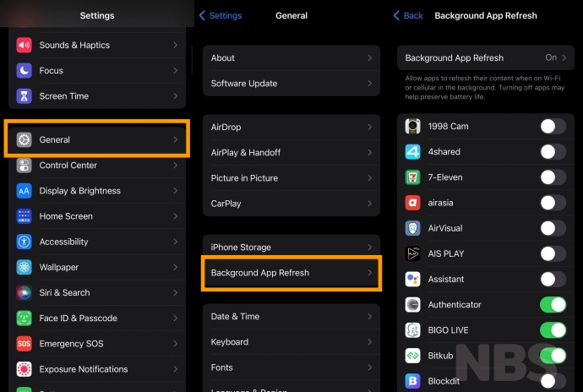Tap the airasia app icon
Image resolution: width=583 pixels, height=392 pixels.
click(x=412, y=203)
